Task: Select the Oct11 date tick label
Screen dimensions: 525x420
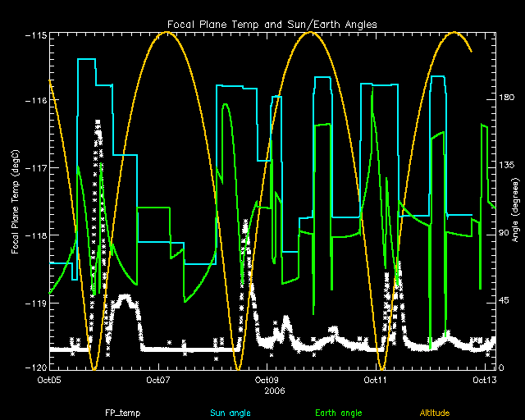Action: [374, 381]
